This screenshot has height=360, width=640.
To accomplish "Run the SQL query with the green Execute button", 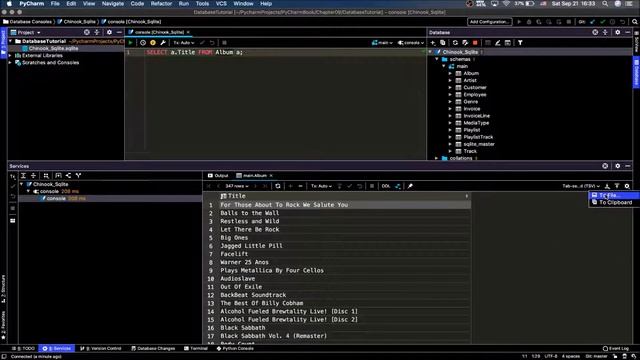I will (131, 42).
